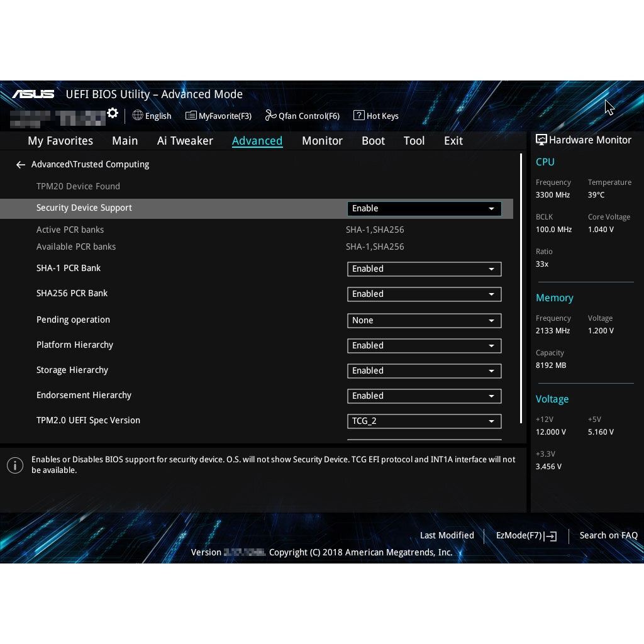Switch to Ai Tweaker tab
Image resolution: width=644 pixels, height=644 pixels.
tap(185, 141)
